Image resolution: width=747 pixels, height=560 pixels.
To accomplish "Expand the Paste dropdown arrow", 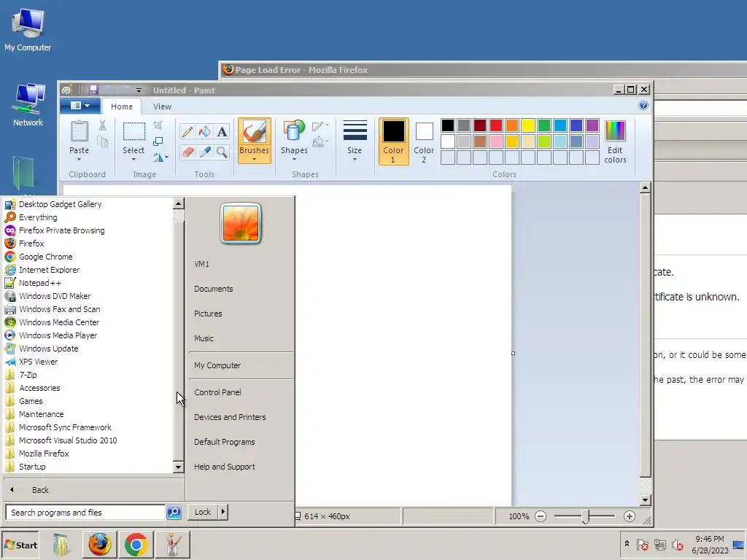I will [x=79, y=159].
